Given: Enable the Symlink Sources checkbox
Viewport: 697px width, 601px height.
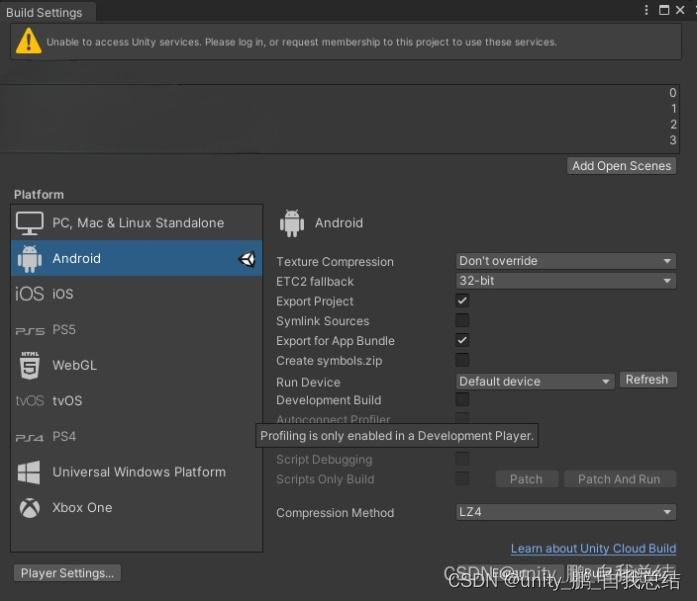Looking at the screenshot, I should [462, 320].
